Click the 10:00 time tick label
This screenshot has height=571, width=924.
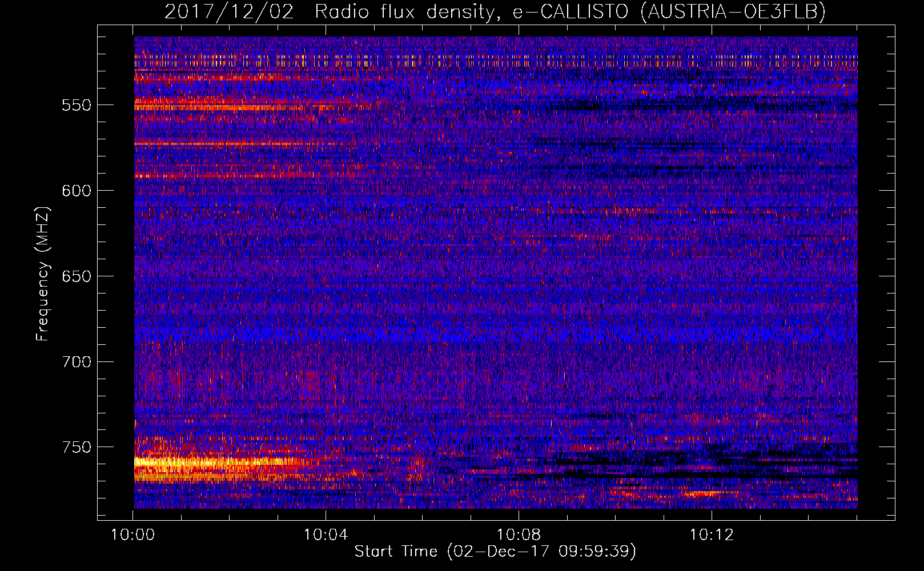click(x=133, y=535)
